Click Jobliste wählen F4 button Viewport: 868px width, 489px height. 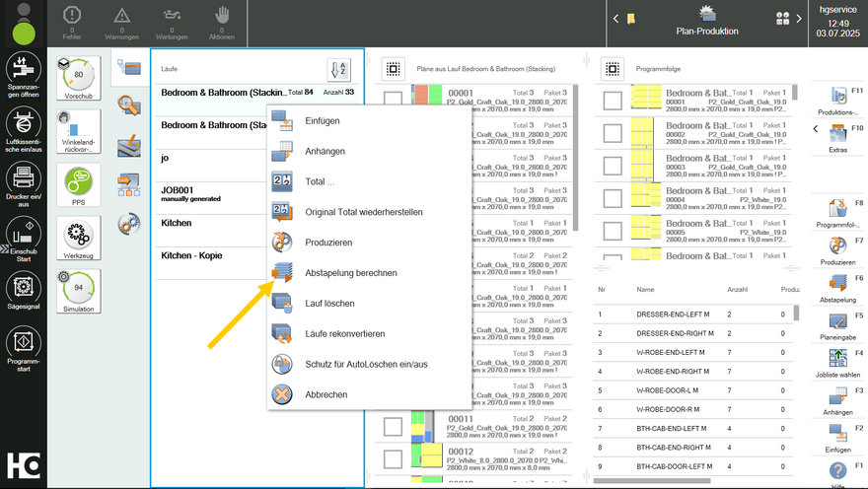838,364
